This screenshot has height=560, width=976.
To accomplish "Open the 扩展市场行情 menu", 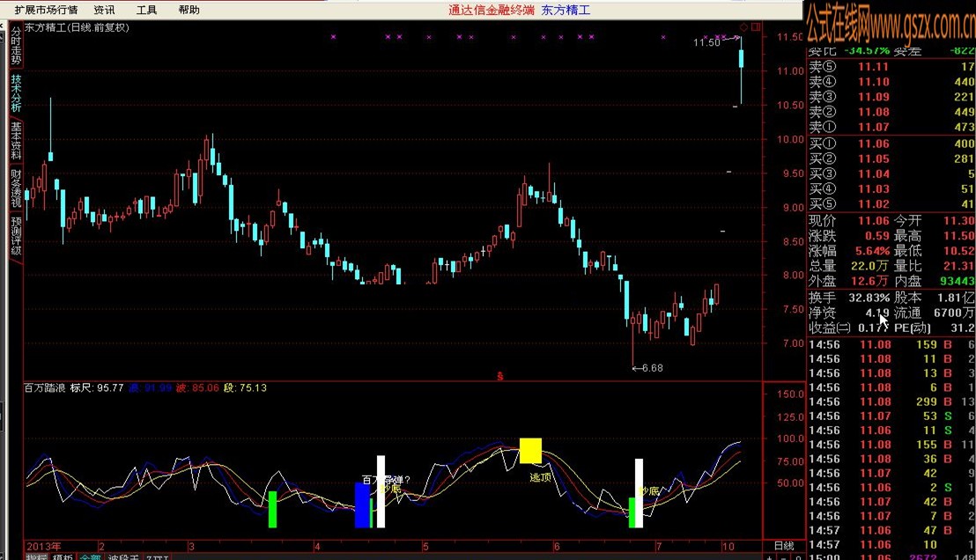I will coord(46,10).
